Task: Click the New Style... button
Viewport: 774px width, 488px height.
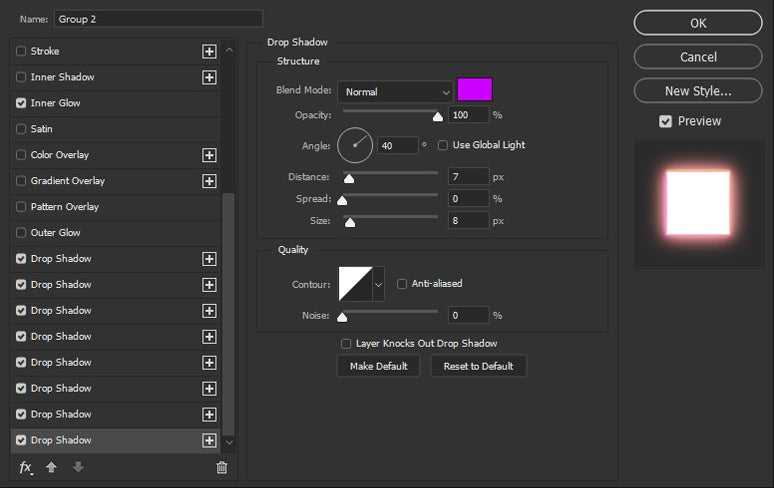Action: pos(698,91)
